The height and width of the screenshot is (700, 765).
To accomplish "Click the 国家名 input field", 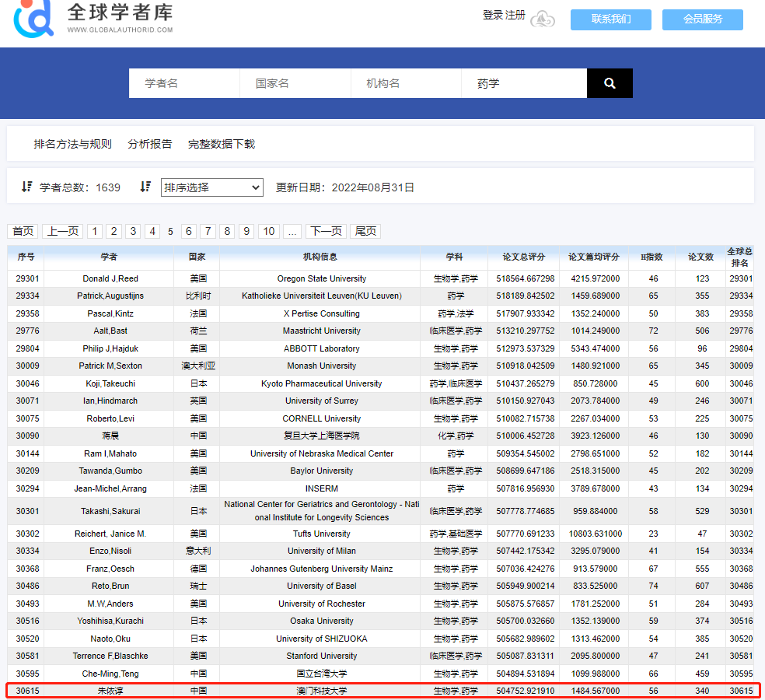I will (295, 83).
